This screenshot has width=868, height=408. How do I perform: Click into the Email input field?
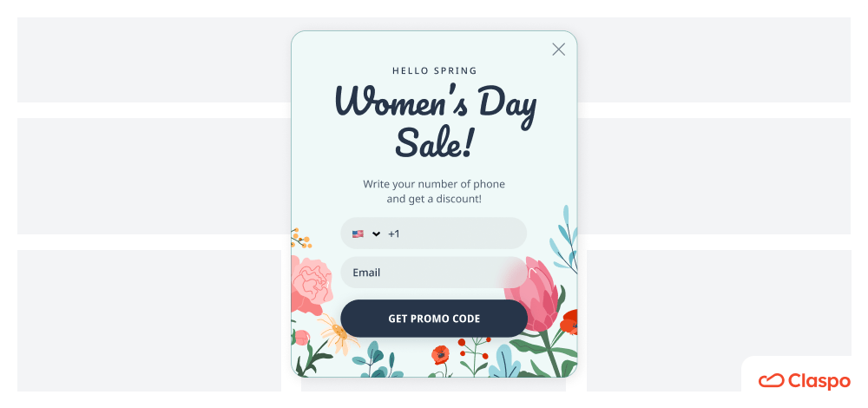433,273
